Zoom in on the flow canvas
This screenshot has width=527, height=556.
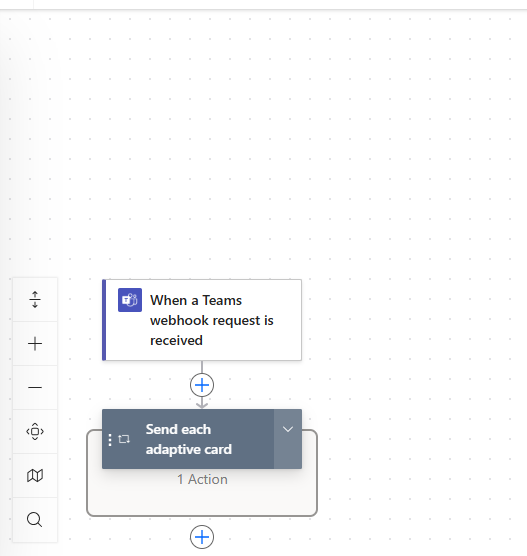point(35,344)
